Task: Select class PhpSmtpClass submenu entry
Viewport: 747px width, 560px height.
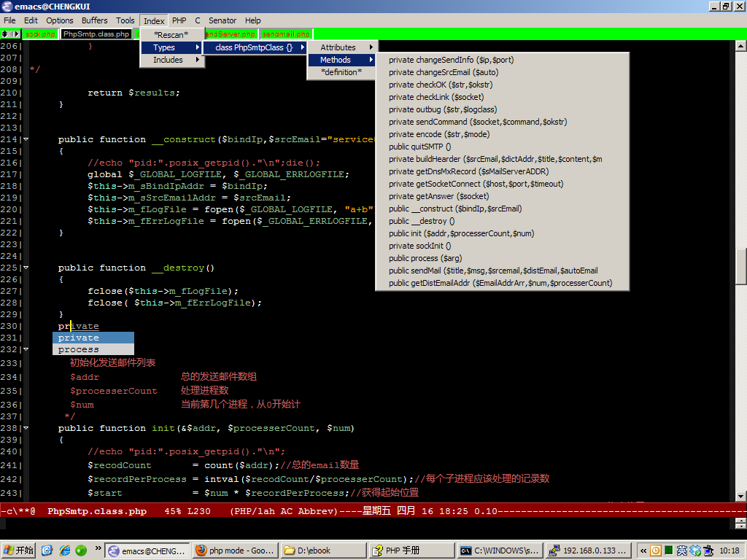Action: [x=255, y=47]
